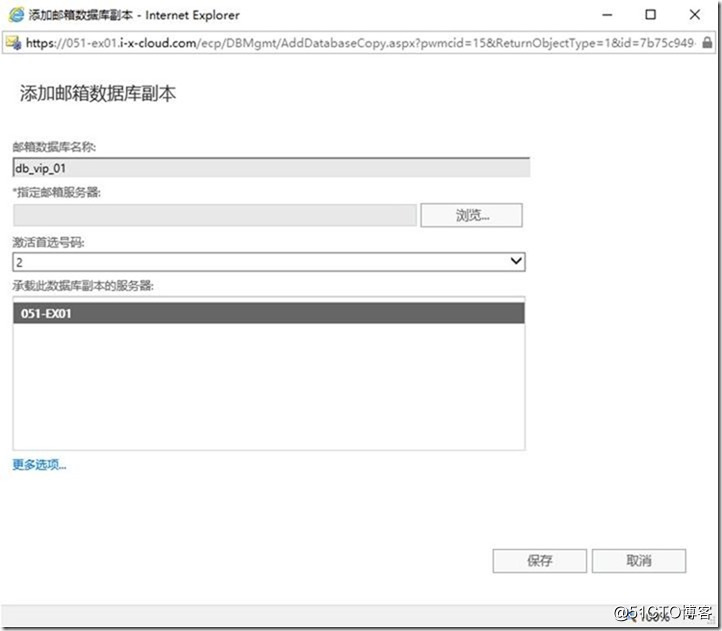Click the 保存 save button
Viewport: 722px width, 631px height.
point(540,561)
